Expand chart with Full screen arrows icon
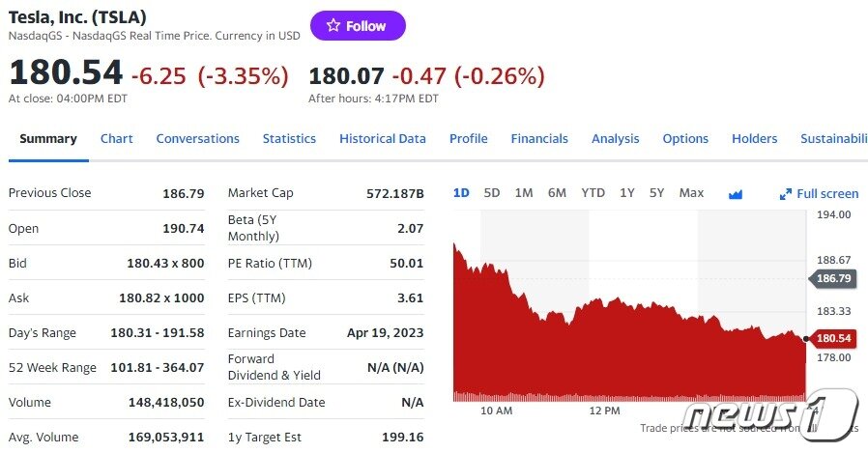 (786, 194)
